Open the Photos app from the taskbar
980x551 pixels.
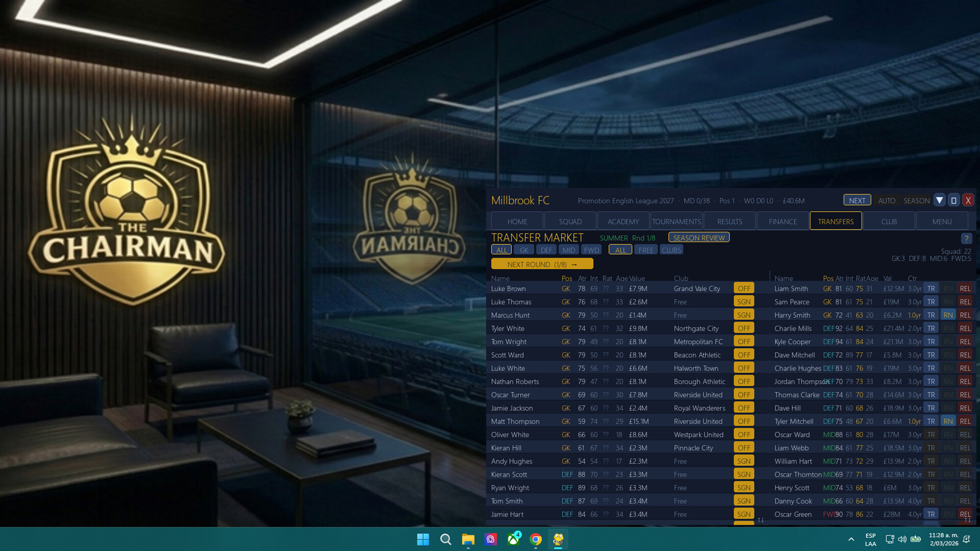click(491, 539)
